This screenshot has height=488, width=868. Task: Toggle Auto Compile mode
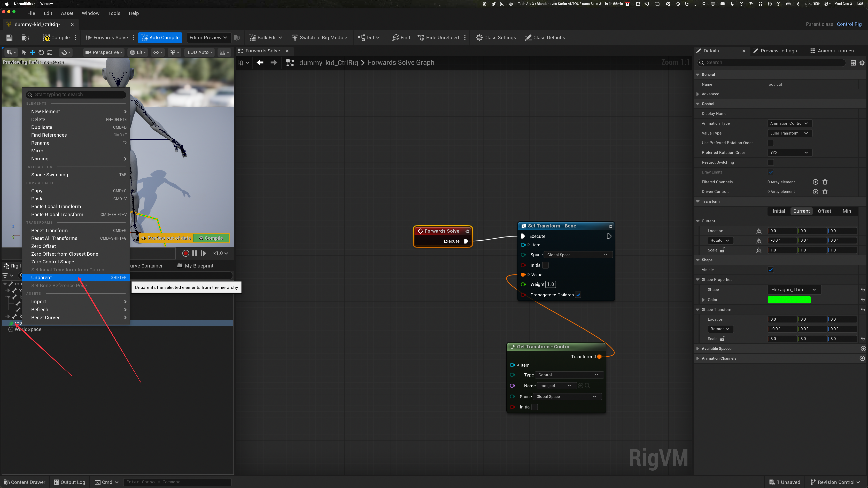160,38
